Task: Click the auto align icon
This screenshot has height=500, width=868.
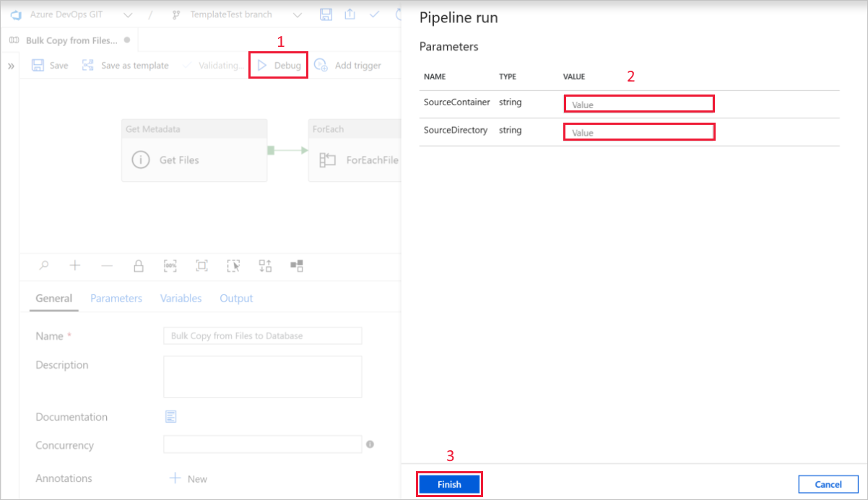Action: point(265,266)
